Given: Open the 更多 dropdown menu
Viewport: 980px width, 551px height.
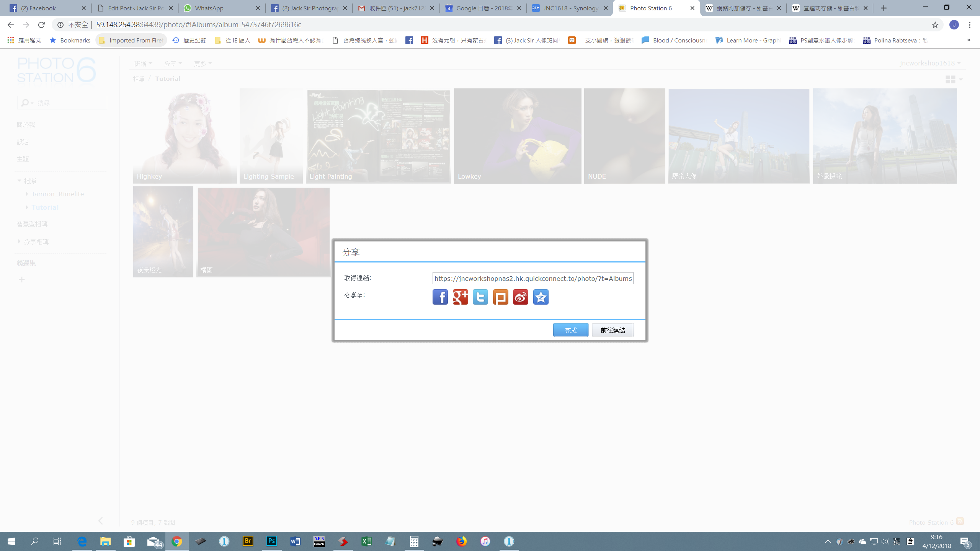Looking at the screenshot, I should coord(203,64).
